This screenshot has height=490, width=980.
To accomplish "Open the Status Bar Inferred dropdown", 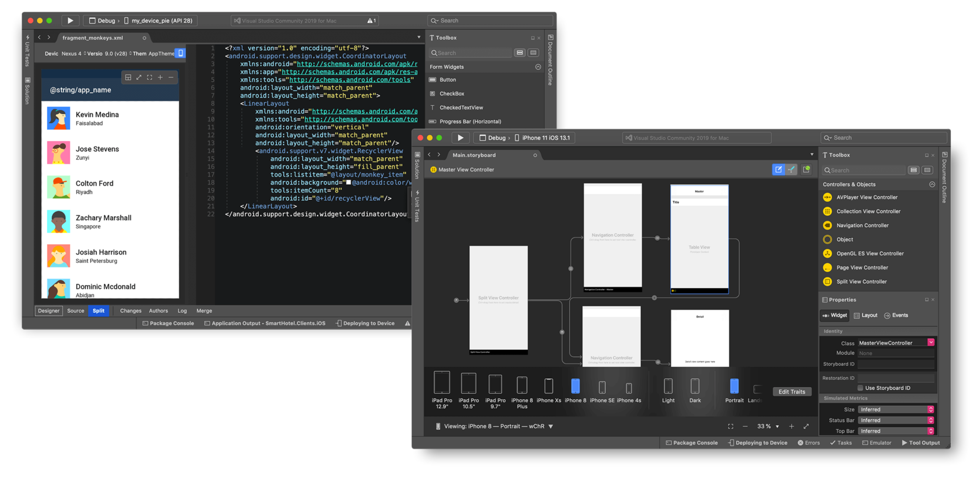I will [x=895, y=420].
